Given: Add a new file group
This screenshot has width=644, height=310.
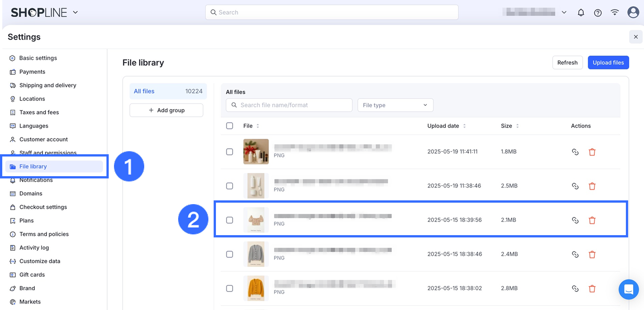Looking at the screenshot, I should [166, 110].
